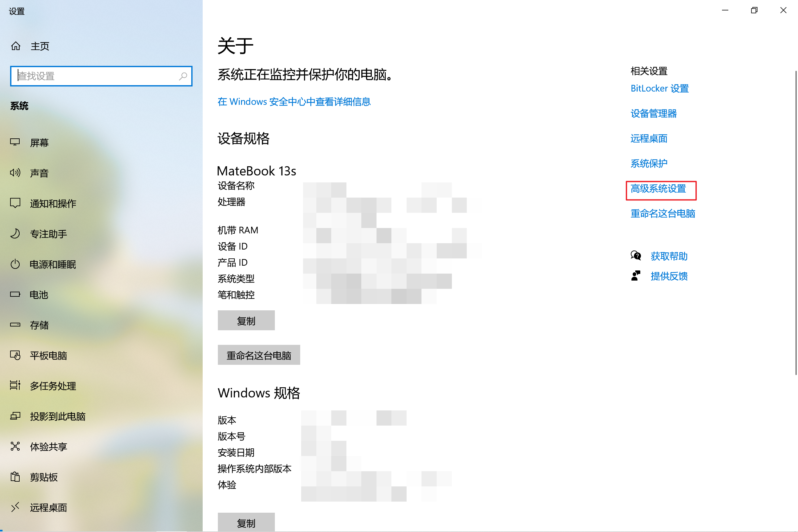Image resolution: width=798 pixels, height=532 pixels.
Task: Click the 操作系统内部版本 label
Action: click(255, 469)
